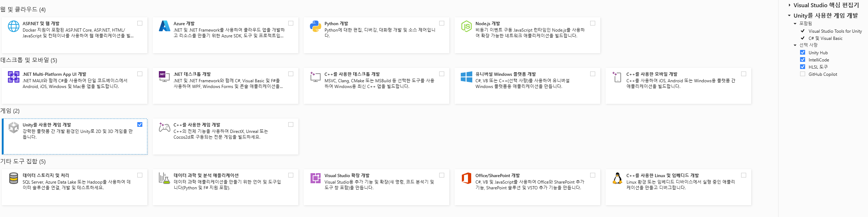The image size is (868, 217).
Task: Click the C++ 게임 개발 description text
Action: coord(221,134)
